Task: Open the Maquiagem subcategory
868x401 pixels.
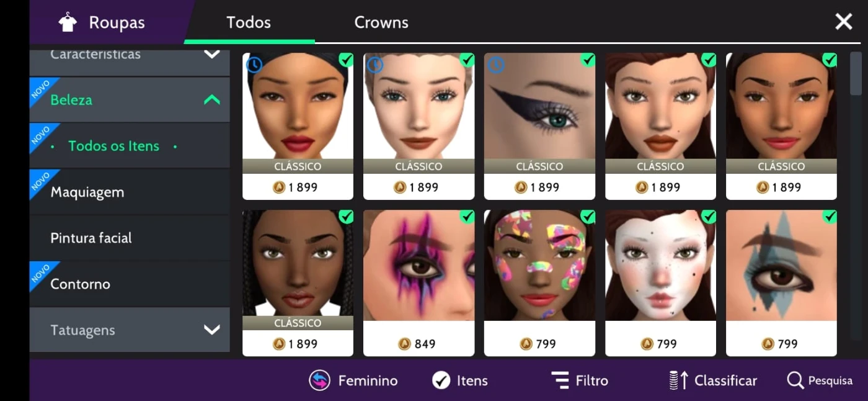Action: tap(130, 192)
